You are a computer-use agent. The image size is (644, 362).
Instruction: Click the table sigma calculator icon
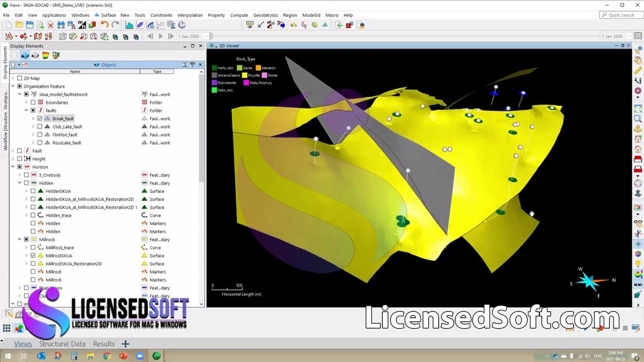click(x=171, y=25)
